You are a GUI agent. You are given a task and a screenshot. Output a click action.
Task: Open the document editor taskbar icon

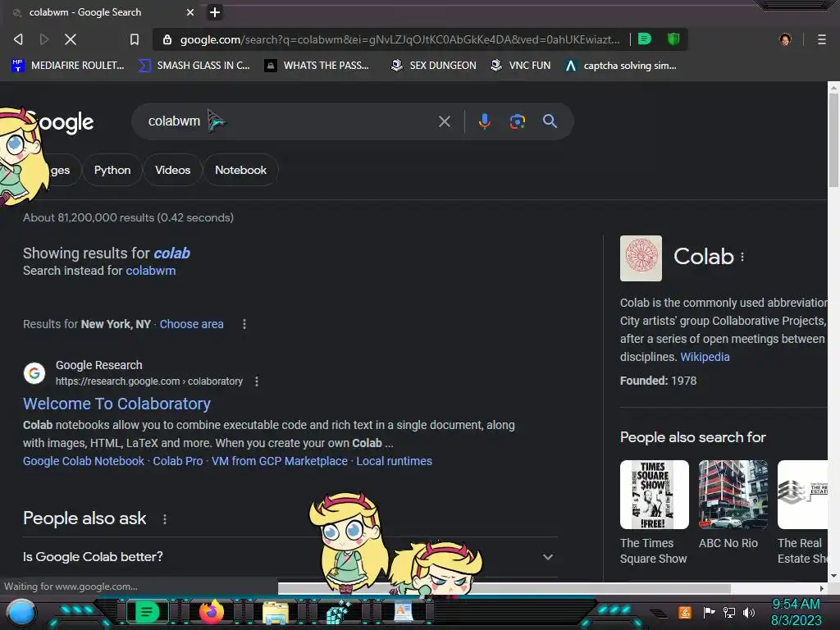pos(404,612)
